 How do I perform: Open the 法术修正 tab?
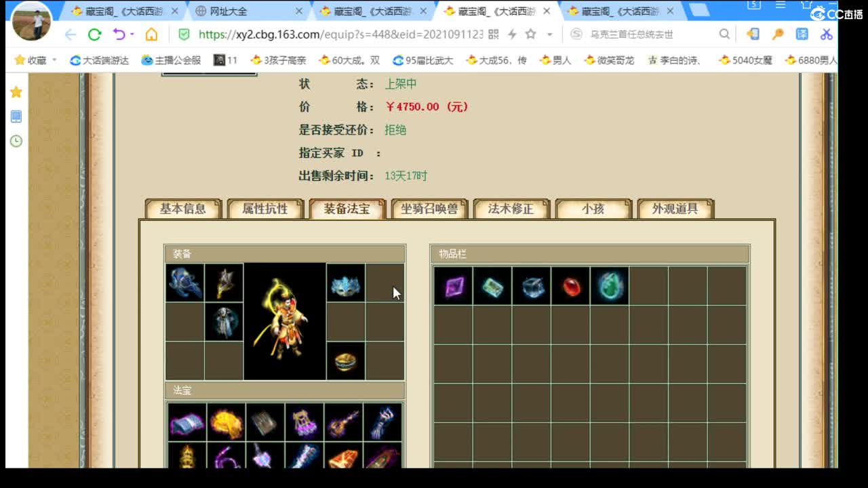click(511, 209)
